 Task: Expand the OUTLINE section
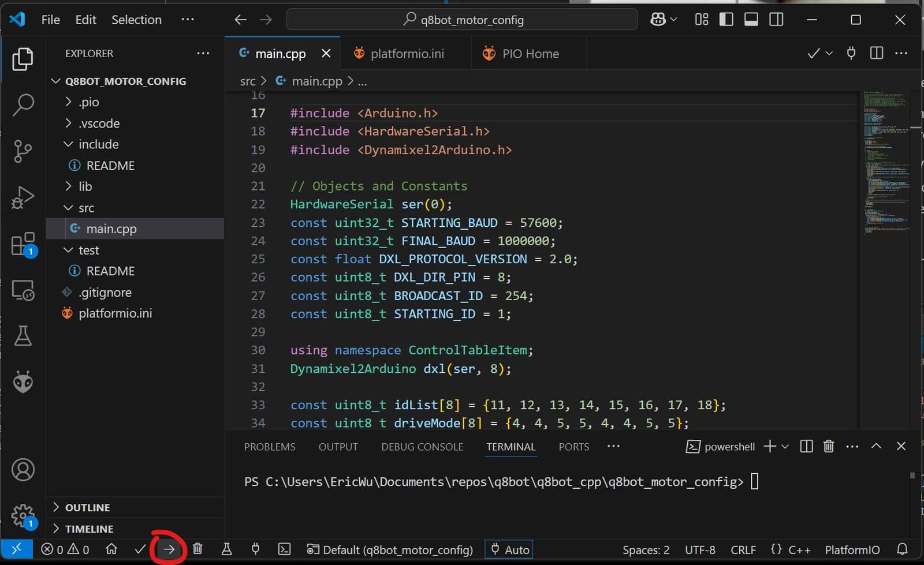(x=87, y=507)
